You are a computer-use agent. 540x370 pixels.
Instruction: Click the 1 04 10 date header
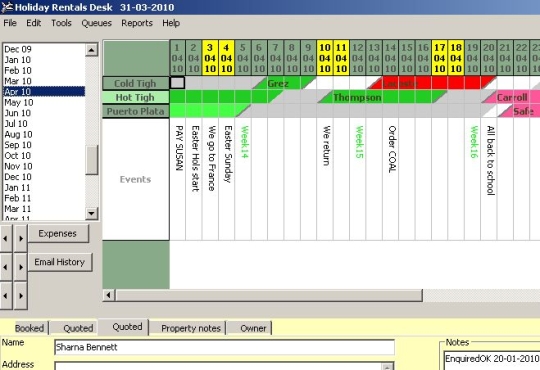[177, 58]
